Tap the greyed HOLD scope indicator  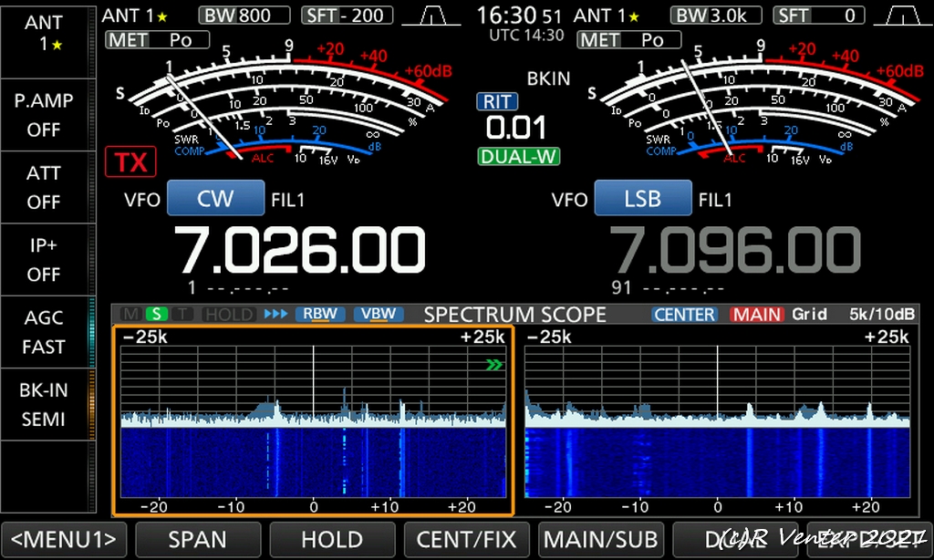(x=229, y=314)
